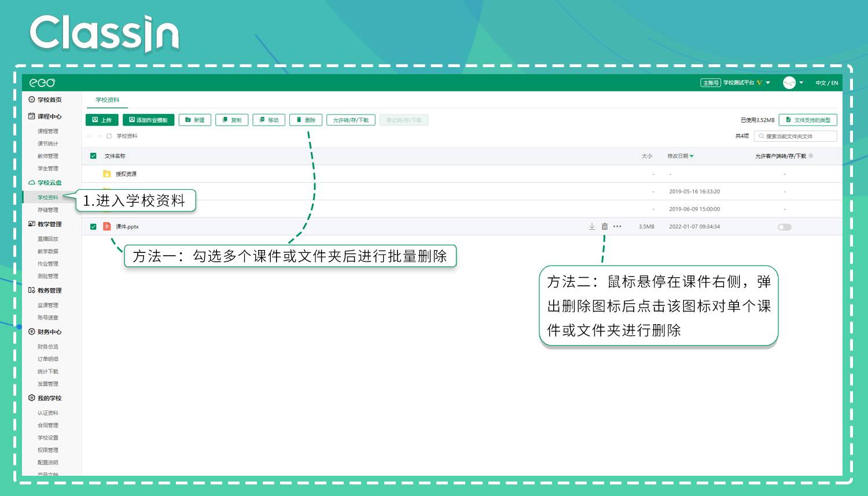Enable download permission switch for 课件.pptx
The image size is (868, 496).
click(x=785, y=227)
